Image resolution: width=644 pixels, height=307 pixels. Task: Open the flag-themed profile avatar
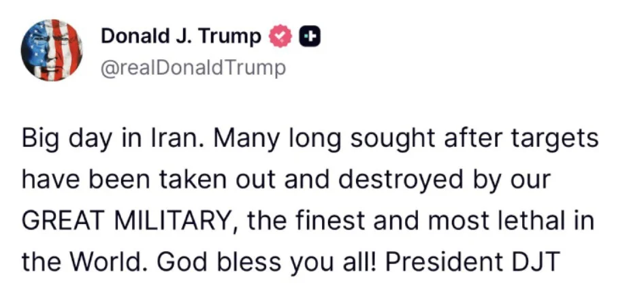(x=51, y=50)
